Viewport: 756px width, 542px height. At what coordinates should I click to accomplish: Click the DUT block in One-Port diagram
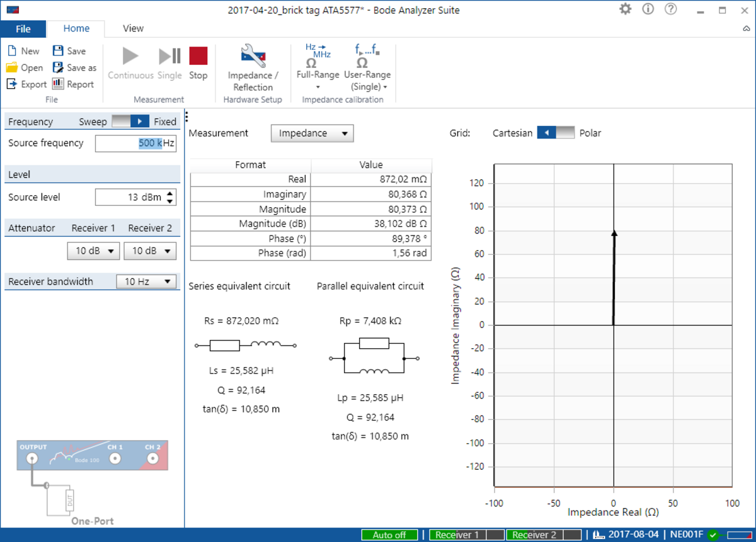(x=70, y=500)
